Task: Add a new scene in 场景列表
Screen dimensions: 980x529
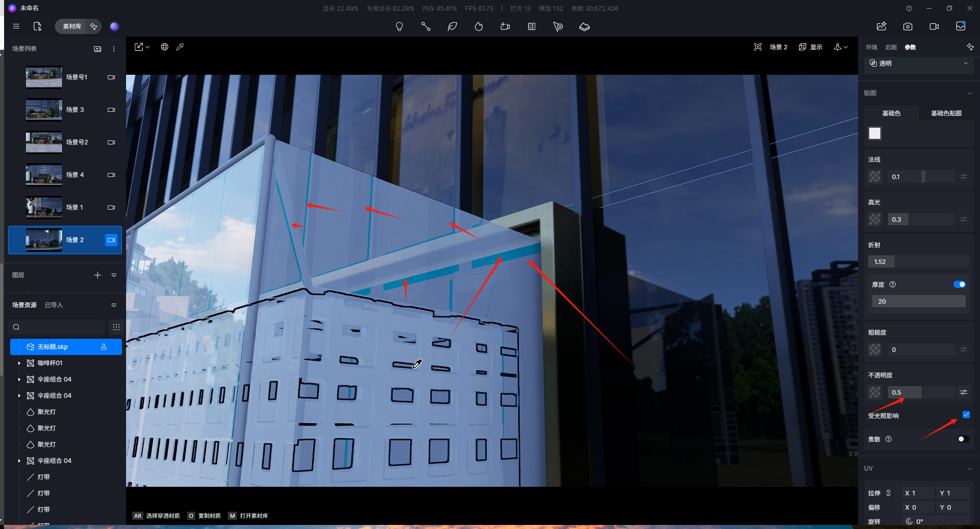Action: coord(98,49)
